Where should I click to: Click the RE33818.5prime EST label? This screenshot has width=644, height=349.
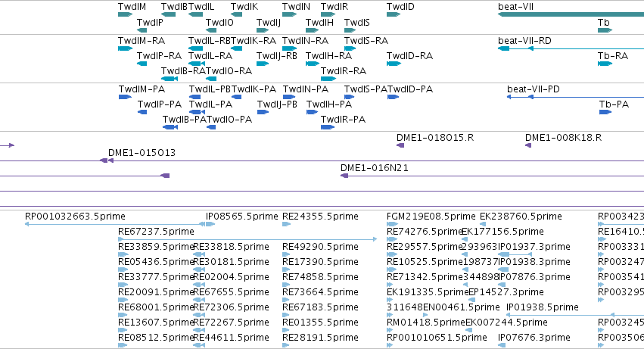point(232,247)
